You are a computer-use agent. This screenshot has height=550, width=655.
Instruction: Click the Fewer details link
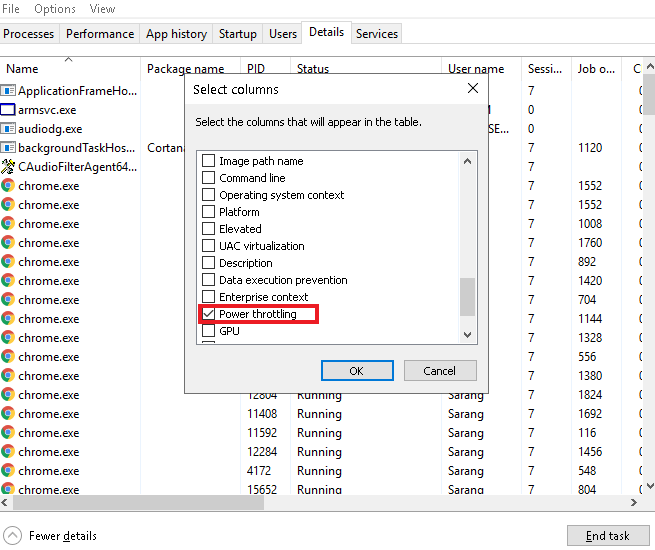point(63,536)
